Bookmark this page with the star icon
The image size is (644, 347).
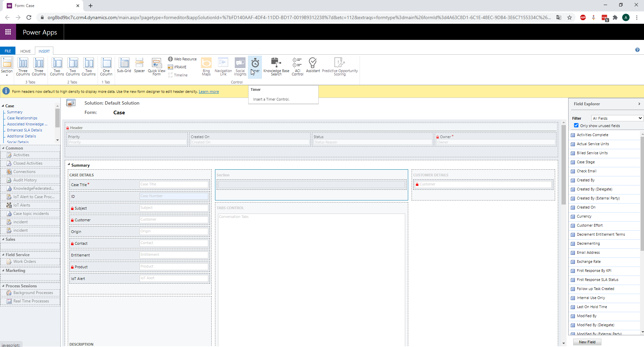point(570,17)
